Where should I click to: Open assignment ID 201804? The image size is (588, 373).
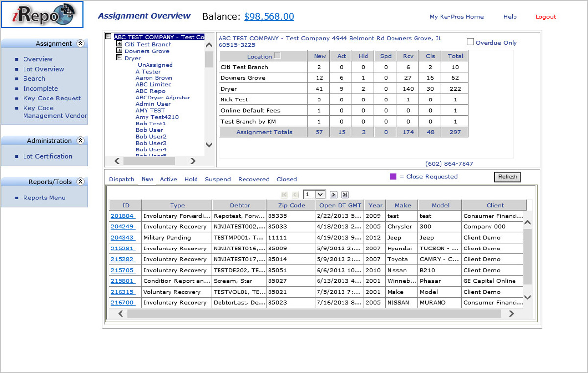(122, 216)
